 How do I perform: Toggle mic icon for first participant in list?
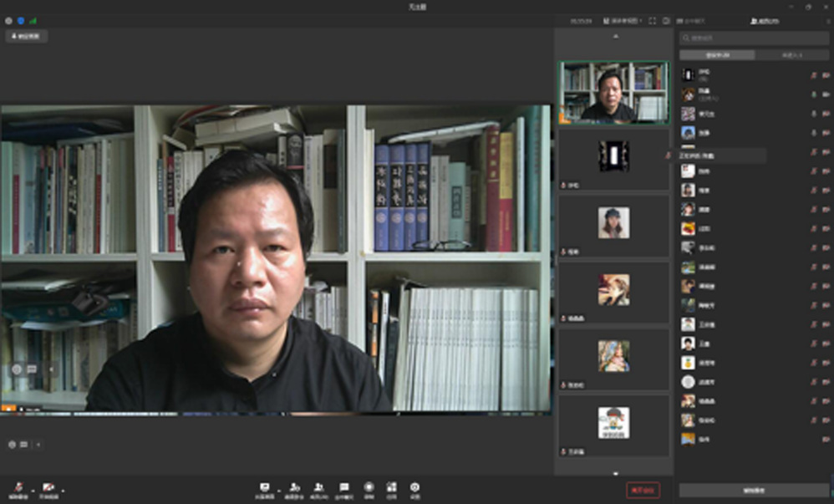pos(813,75)
